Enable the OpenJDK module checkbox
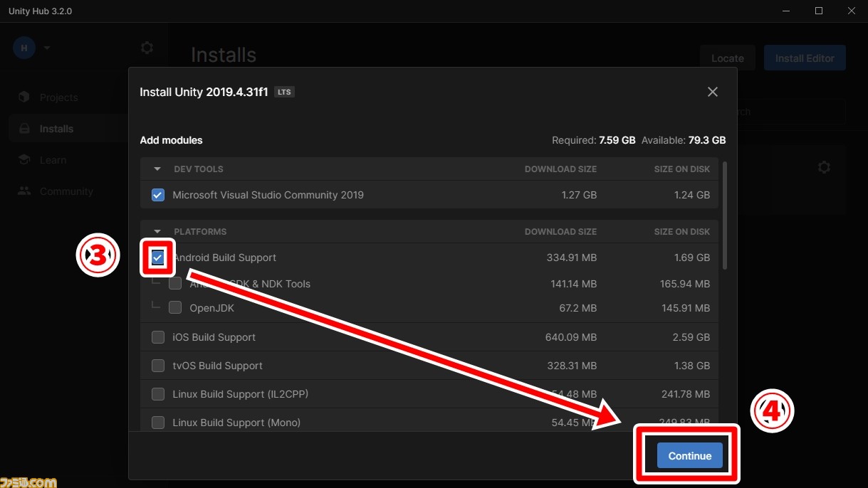The width and height of the screenshot is (868, 488). pyautogui.click(x=175, y=308)
